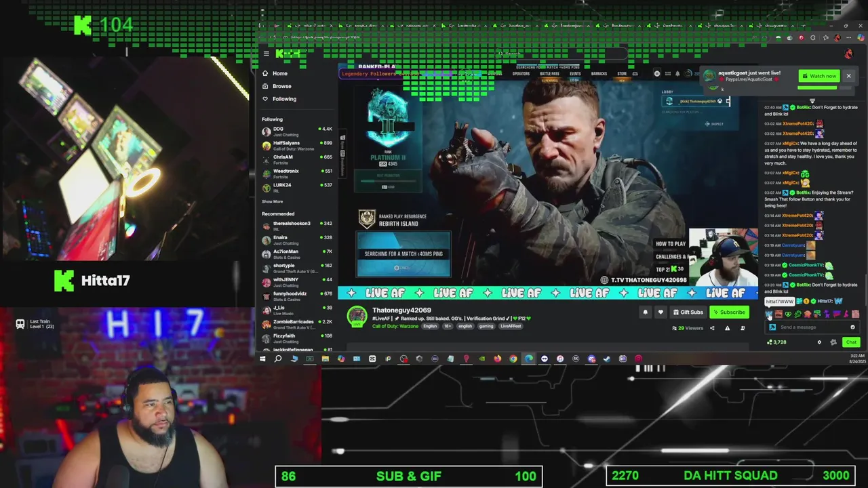
Task: Open ZombieBarricades recommended channel
Action: coord(297,324)
